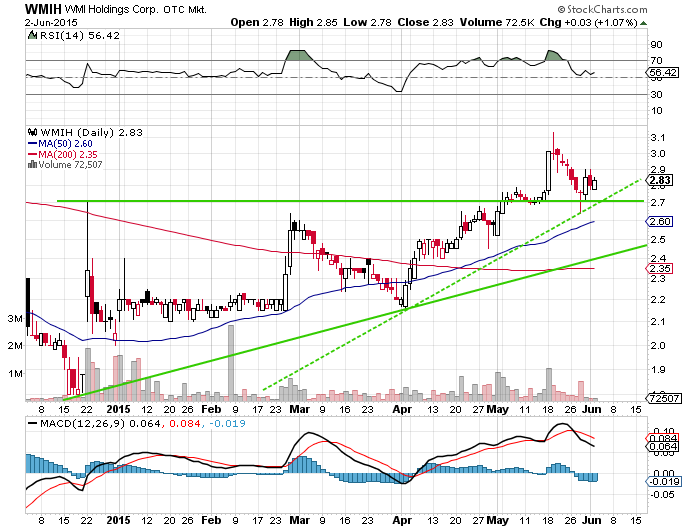Click the candlestick icon next to WMIH (Daily)

pos(32,132)
